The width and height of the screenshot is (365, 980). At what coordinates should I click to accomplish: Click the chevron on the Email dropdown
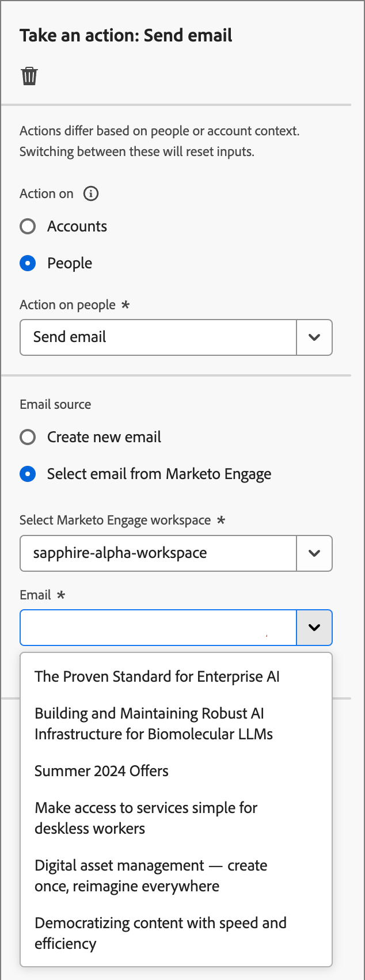point(314,628)
